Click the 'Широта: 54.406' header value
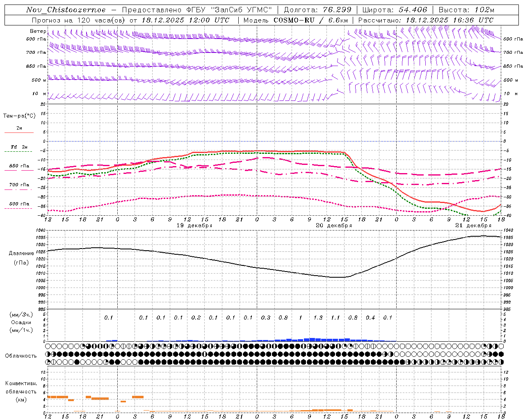The height and width of the screenshot is (420, 525). (x=395, y=10)
